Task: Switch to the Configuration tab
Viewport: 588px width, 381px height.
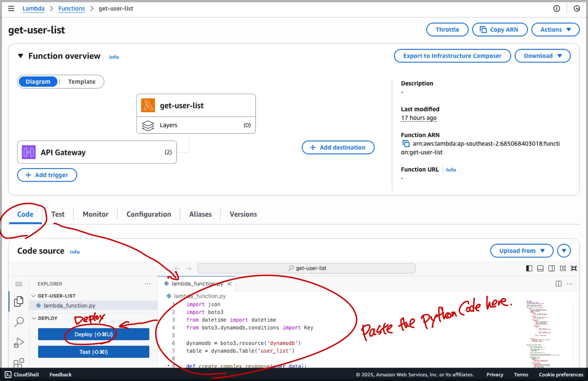Action: (149, 214)
